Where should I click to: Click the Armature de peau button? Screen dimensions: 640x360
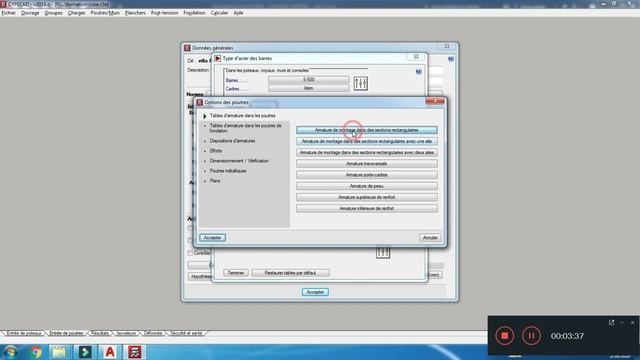point(367,186)
